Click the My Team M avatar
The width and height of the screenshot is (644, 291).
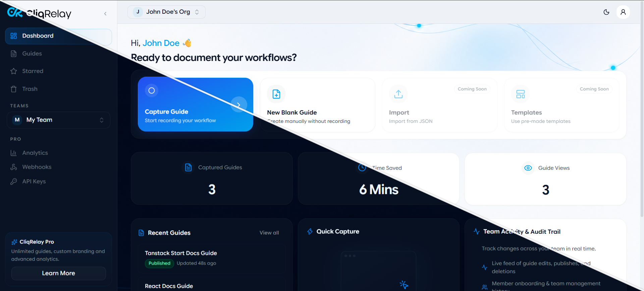tap(17, 120)
